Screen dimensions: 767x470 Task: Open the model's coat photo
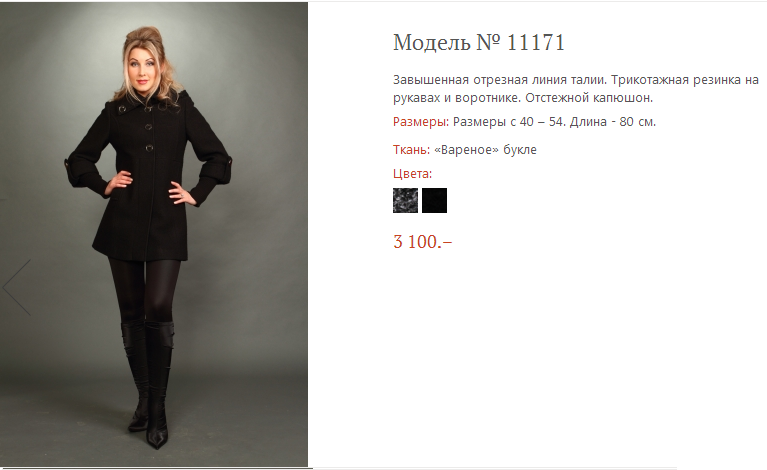coord(154,234)
